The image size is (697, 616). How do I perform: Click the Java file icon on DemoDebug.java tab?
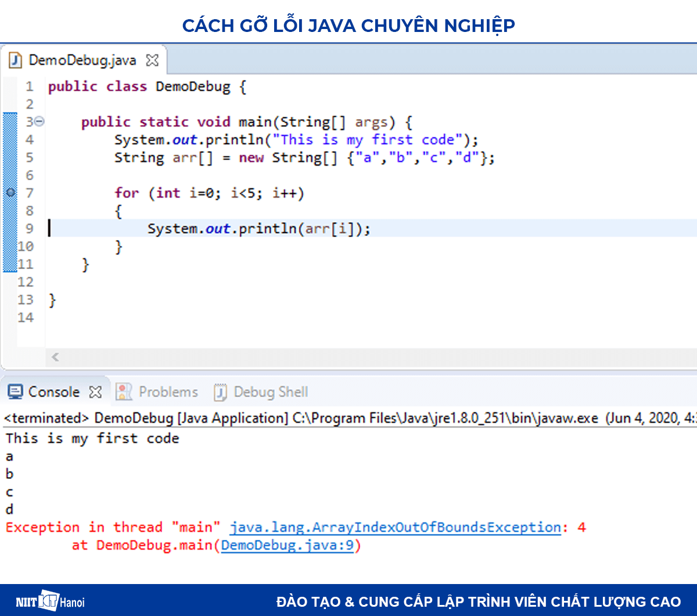[x=15, y=59]
